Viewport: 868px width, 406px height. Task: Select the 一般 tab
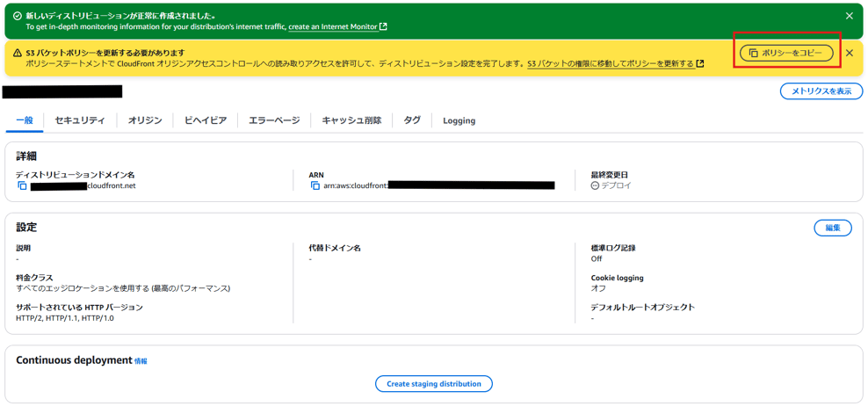(25, 120)
